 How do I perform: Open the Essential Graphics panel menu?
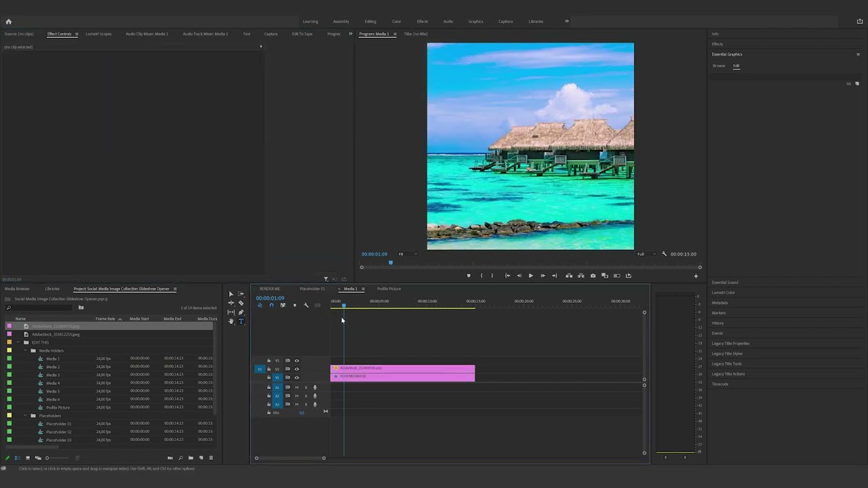[859, 54]
